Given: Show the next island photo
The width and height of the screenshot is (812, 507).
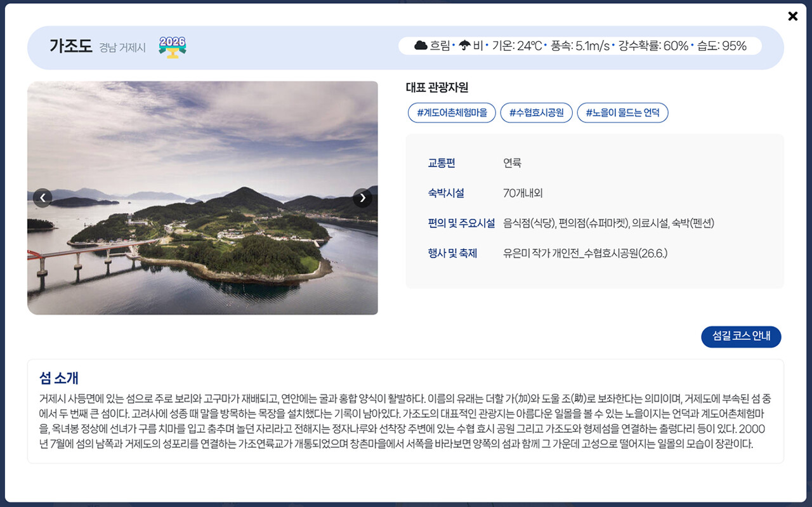Looking at the screenshot, I should pyautogui.click(x=362, y=198).
